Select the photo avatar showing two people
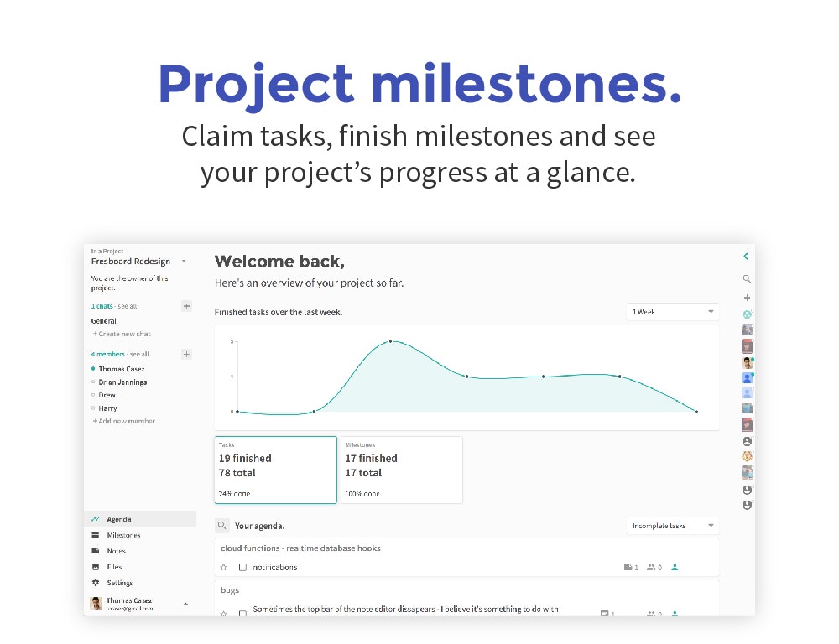This screenshot has height=644, width=839. (x=747, y=472)
